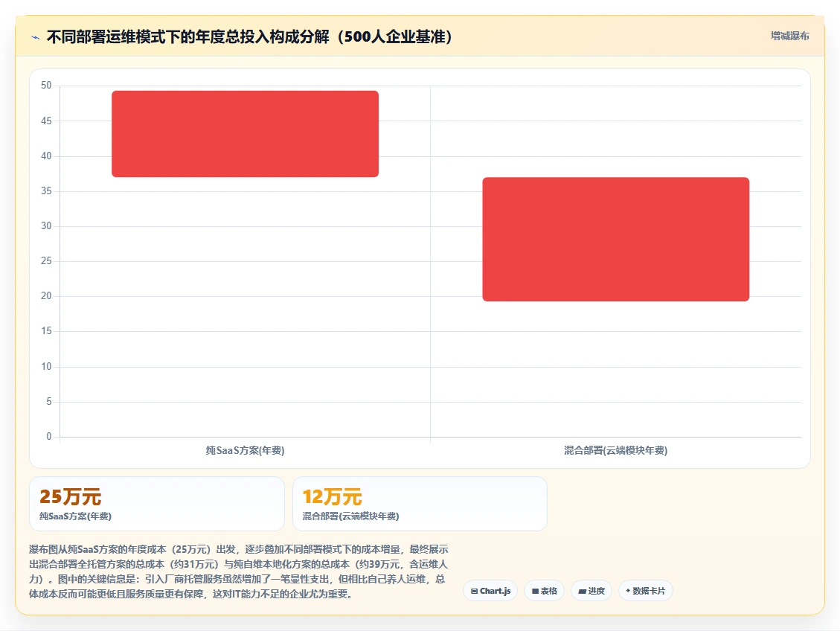This screenshot has width=840, height=631.
Task: Select the Chart.js tag
Action: pos(490,591)
